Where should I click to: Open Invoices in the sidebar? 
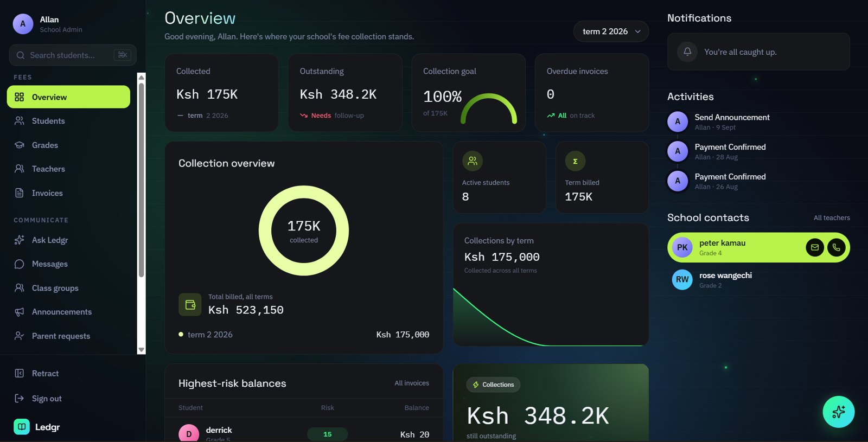tap(68, 193)
